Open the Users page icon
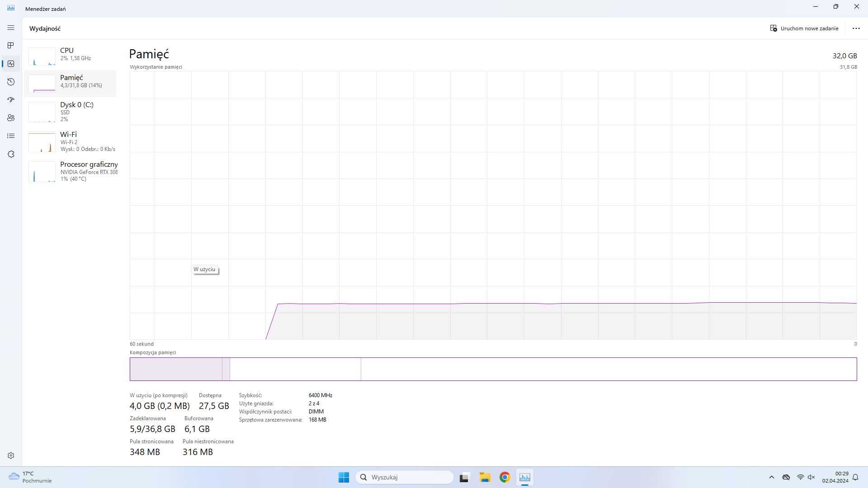Viewport: 868px width, 488px height. (x=11, y=118)
